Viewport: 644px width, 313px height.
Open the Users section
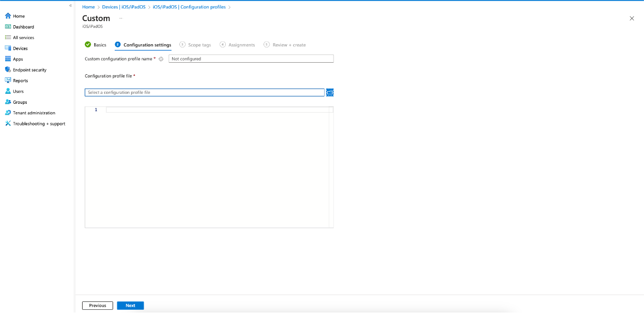coord(7,91)
